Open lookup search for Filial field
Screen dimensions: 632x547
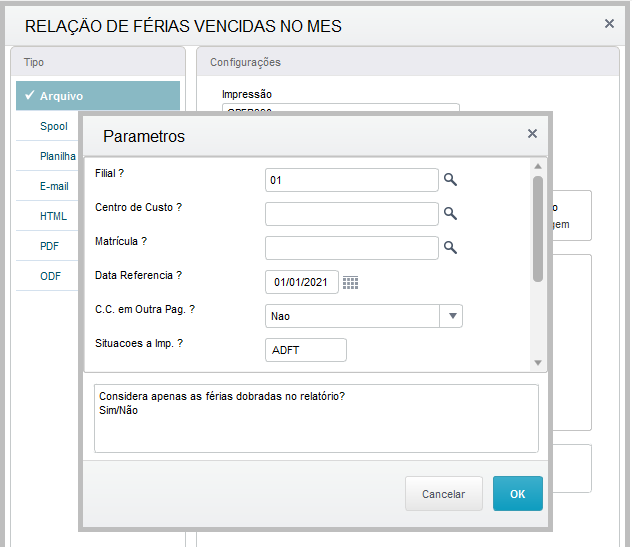tap(450, 180)
